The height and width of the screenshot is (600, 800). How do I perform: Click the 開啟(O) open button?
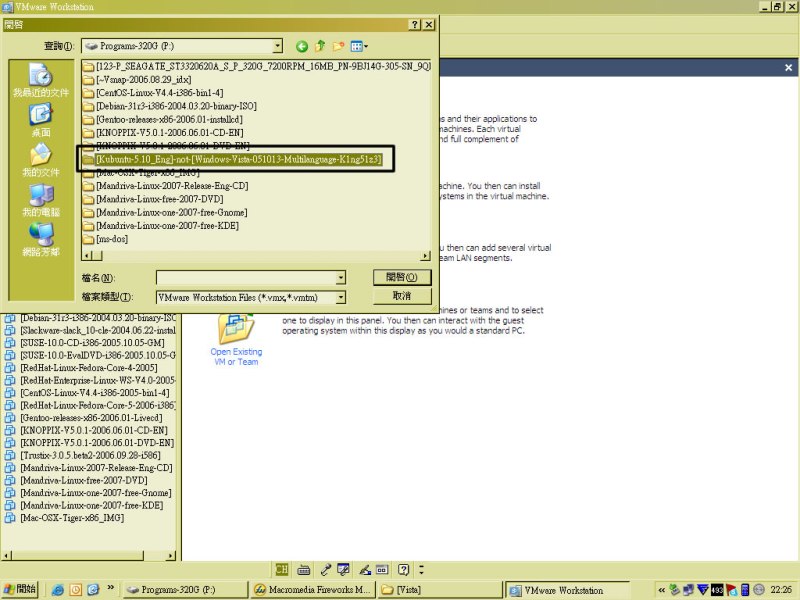402,277
